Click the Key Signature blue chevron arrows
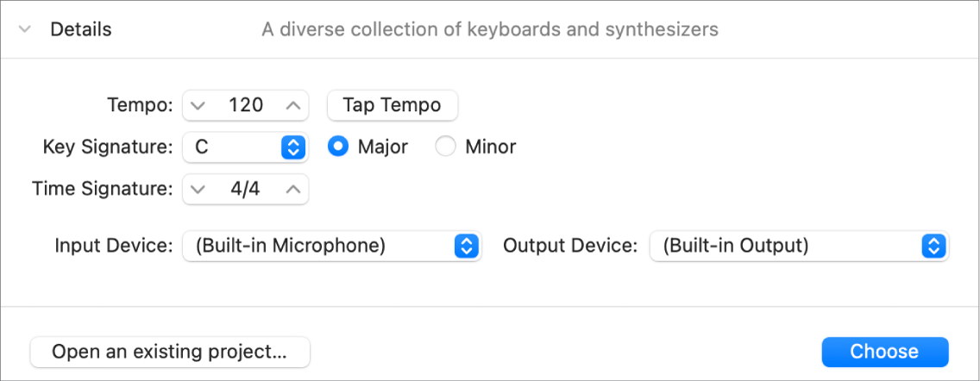 click(x=294, y=147)
